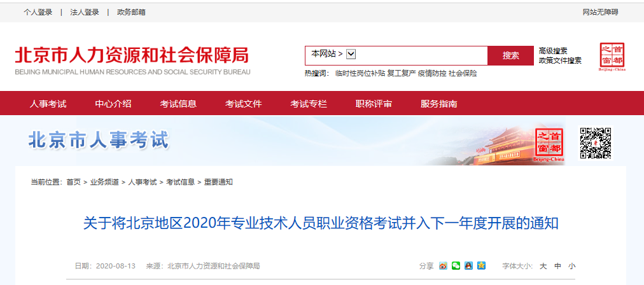Set font size to medium (中)

point(557,266)
